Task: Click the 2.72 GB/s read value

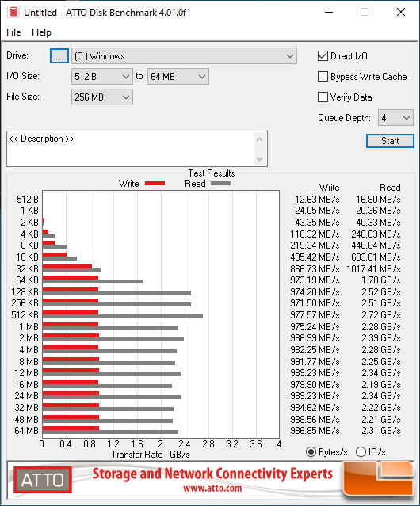Action: point(381,315)
